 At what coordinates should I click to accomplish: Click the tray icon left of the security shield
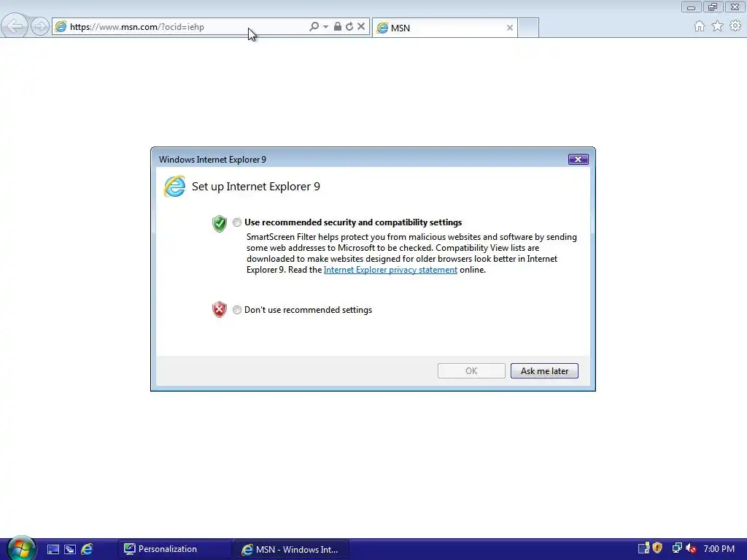643,548
